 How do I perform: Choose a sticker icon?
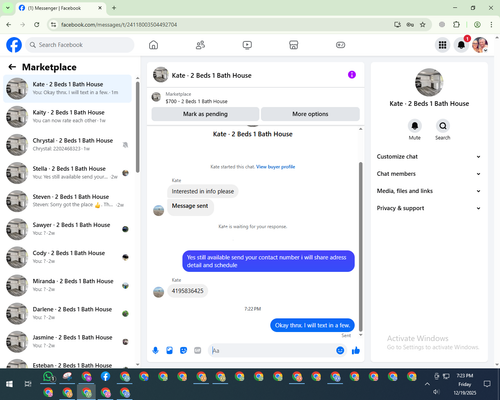183,350
